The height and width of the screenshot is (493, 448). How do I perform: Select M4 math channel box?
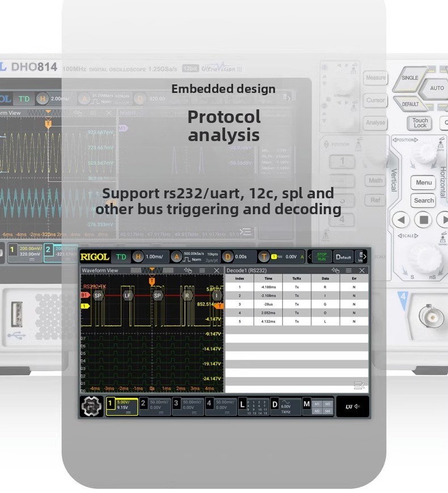[328, 411]
